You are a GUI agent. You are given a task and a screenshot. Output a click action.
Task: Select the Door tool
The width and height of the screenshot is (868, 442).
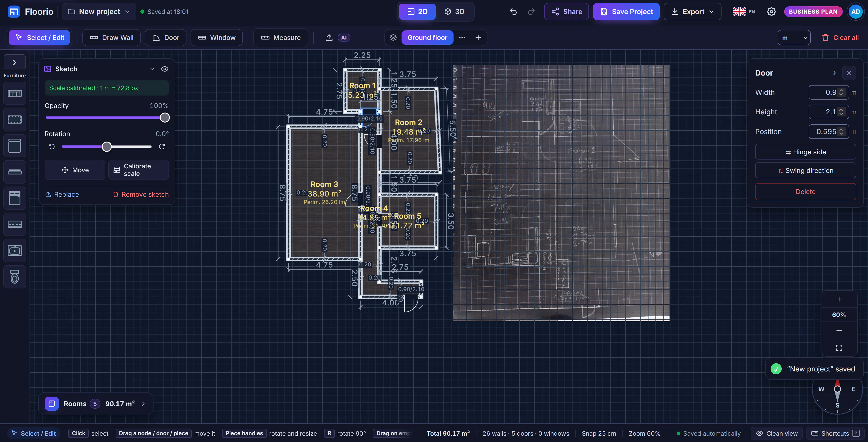(165, 38)
